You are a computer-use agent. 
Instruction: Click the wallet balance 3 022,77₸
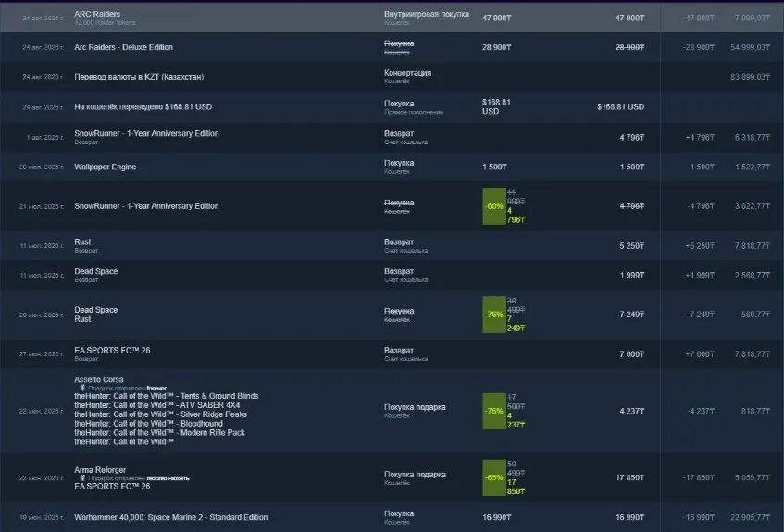coord(752,206)
